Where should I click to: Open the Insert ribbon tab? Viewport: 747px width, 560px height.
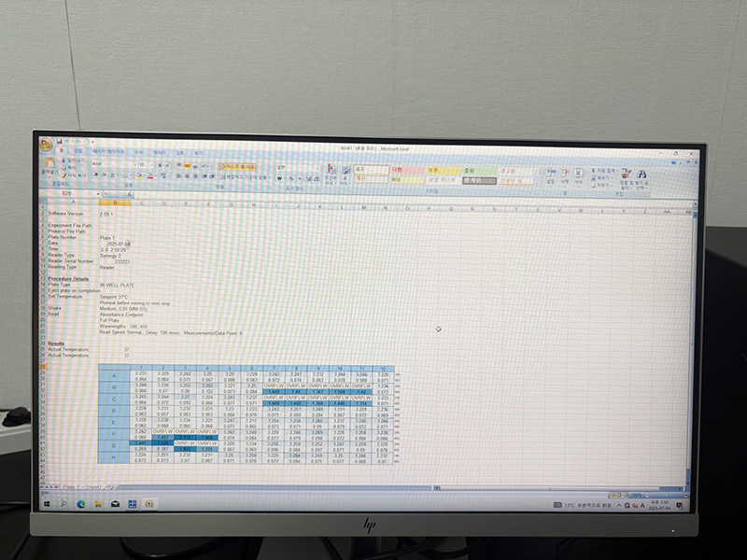78,151
